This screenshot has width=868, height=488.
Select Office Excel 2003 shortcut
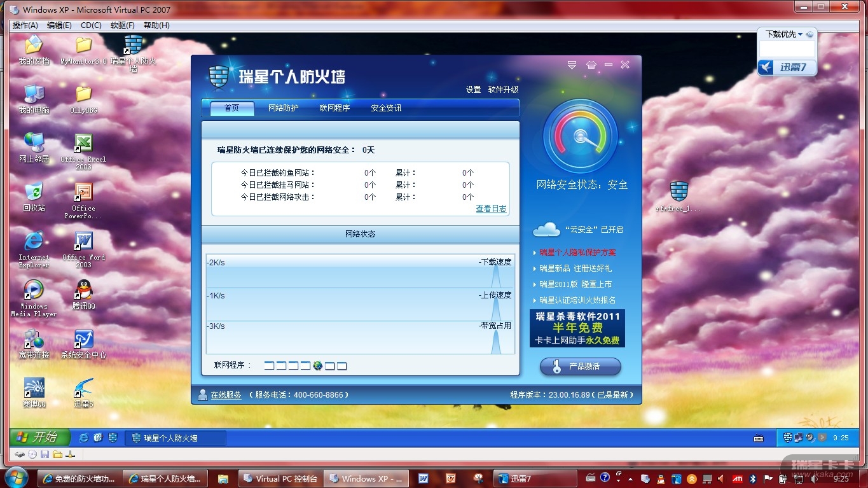83,151
